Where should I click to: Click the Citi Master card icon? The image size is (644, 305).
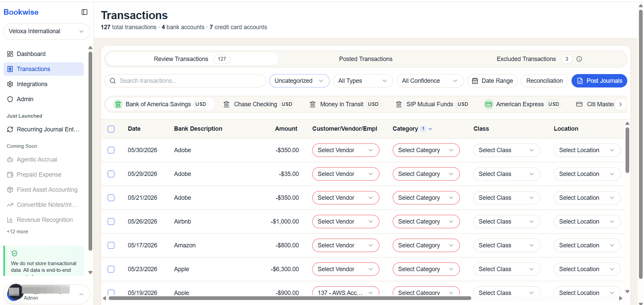coord(579,104)
